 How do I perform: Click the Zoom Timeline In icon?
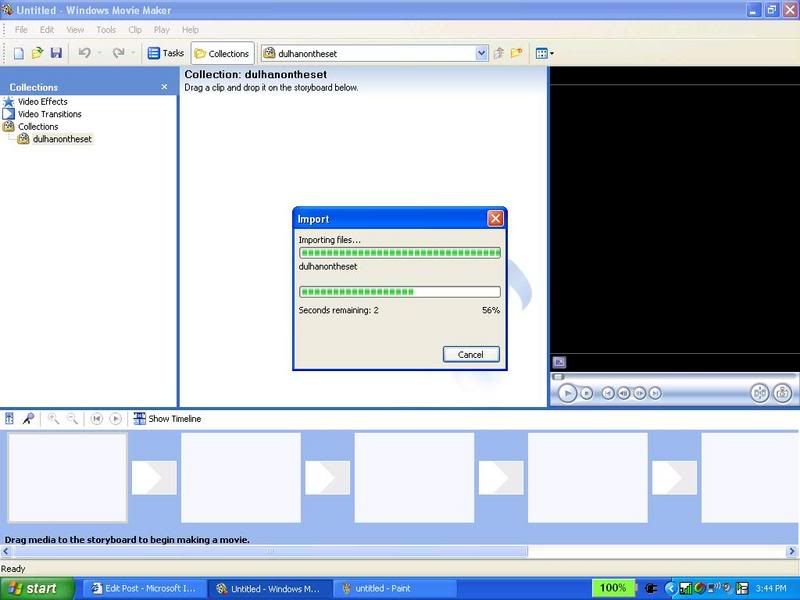tap(53, 418)
